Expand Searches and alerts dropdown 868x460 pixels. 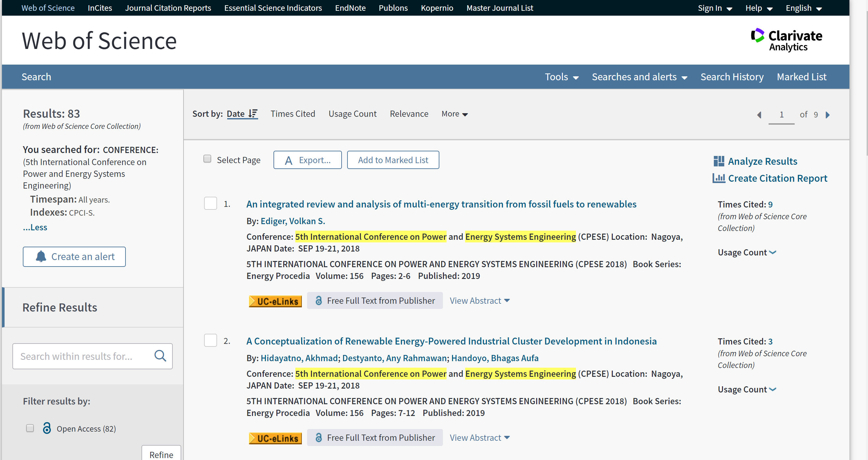[639, 77]
